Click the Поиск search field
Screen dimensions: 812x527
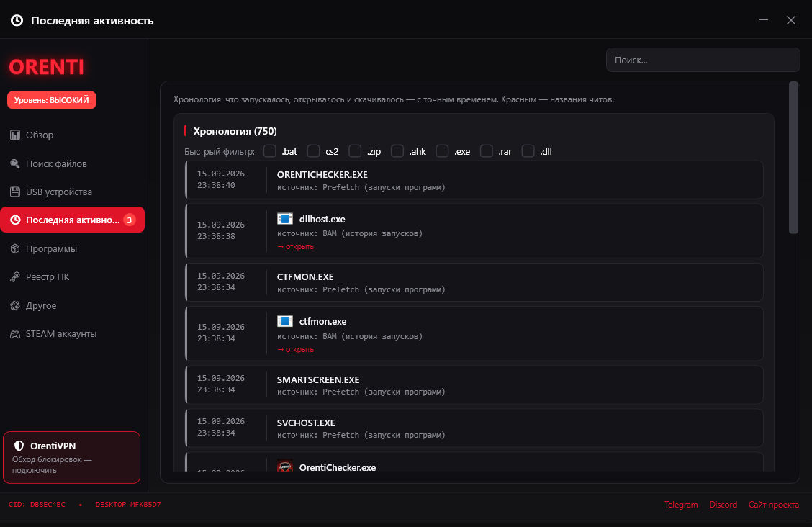(x=703, y=60)
